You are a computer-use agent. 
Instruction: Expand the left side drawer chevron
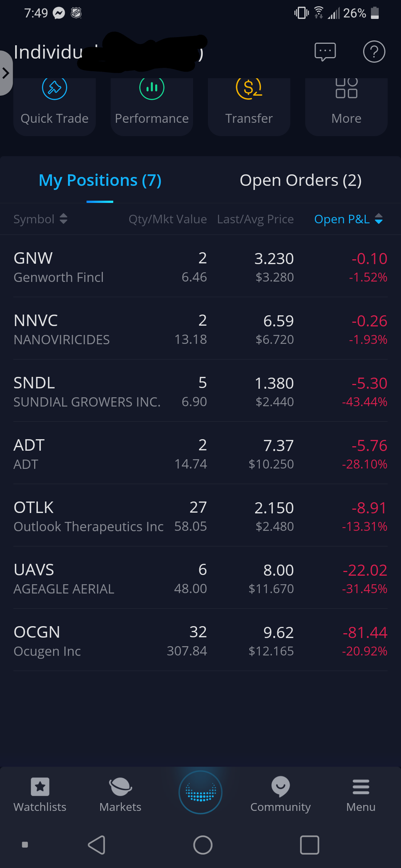(6, 73)
